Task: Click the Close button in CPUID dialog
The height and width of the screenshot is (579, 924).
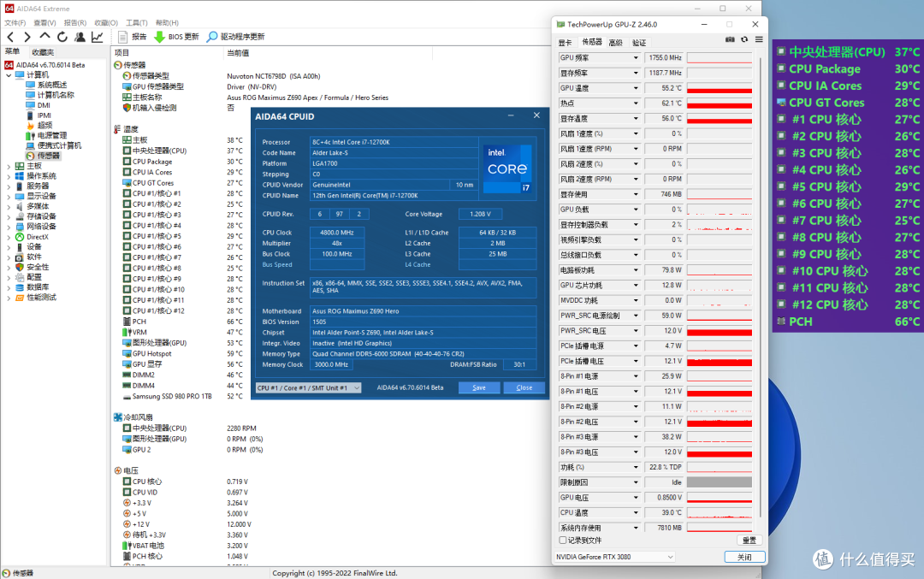Action: tap(524, 387)
